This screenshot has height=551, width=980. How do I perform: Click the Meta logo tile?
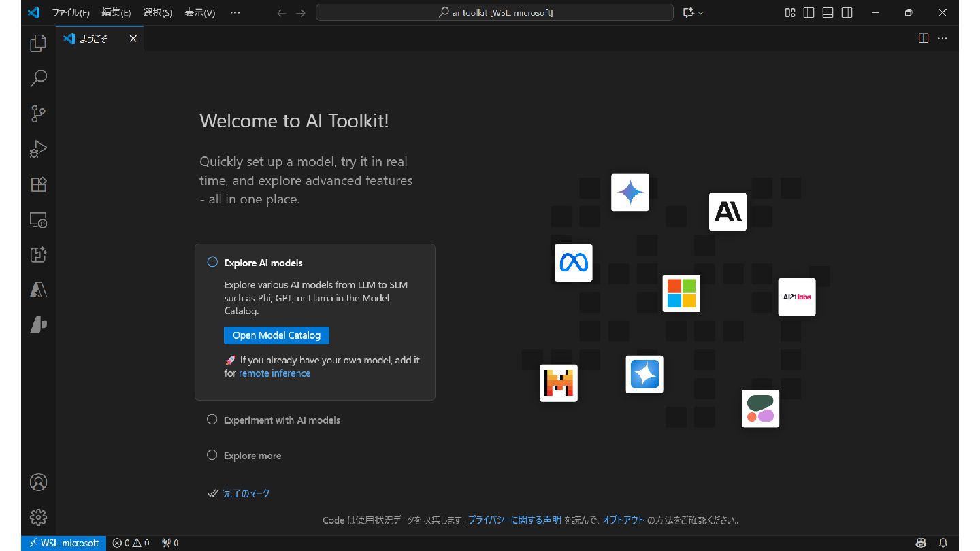573,263
